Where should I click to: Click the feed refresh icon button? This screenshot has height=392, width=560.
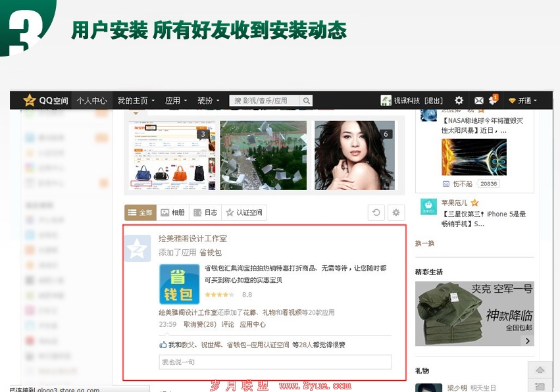click(376, 212)
